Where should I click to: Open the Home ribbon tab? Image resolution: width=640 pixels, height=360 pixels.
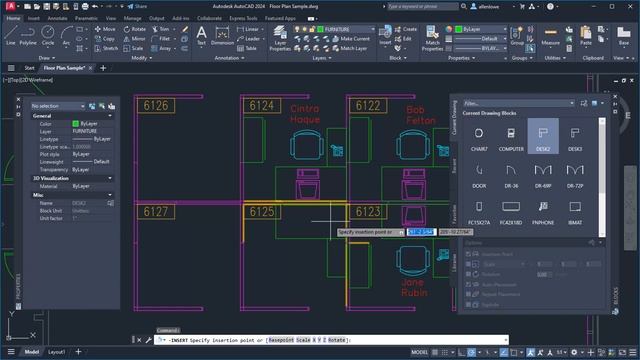coord(13,18)
